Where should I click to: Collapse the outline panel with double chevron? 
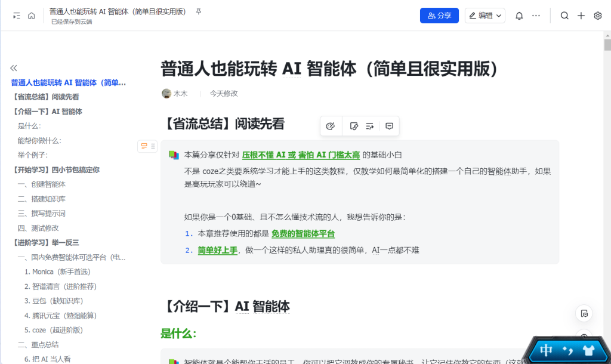(14, 68)
